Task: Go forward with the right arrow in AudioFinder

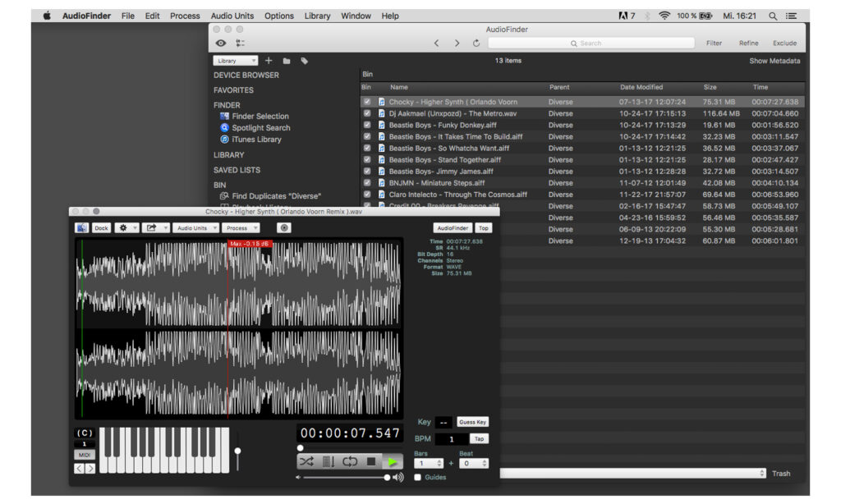Action: pos(457,43)
